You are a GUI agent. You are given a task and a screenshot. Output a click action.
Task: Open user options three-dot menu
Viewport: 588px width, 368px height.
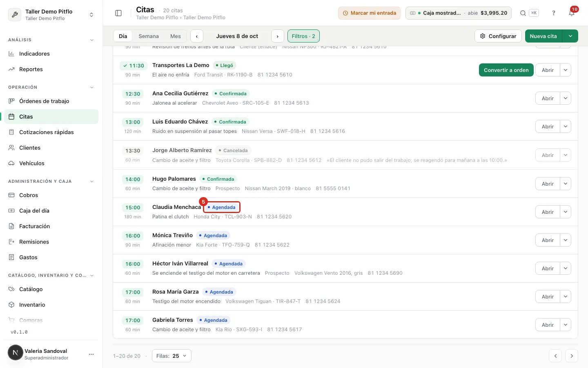click(x=91, y=354)
